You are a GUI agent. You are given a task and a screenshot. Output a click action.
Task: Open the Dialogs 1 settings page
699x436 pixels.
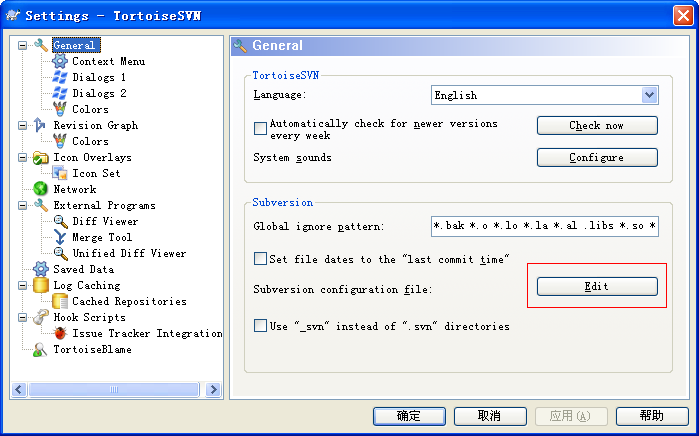coord(99,77)
